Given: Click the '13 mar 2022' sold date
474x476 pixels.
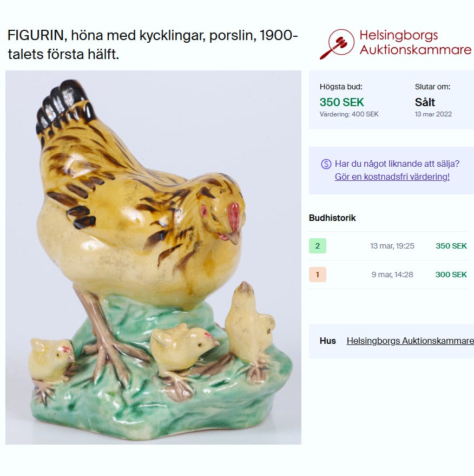Looking at the screenshot, I should 433,114.
